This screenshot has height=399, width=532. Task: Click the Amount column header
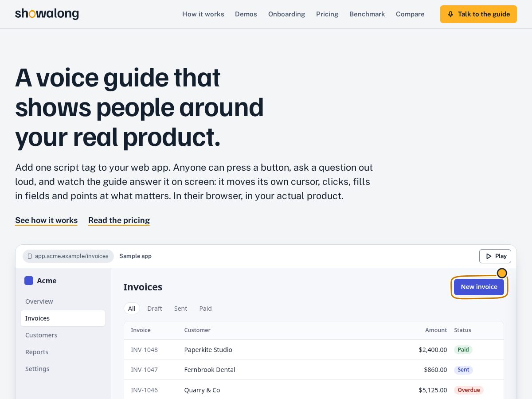pos(436,330)
